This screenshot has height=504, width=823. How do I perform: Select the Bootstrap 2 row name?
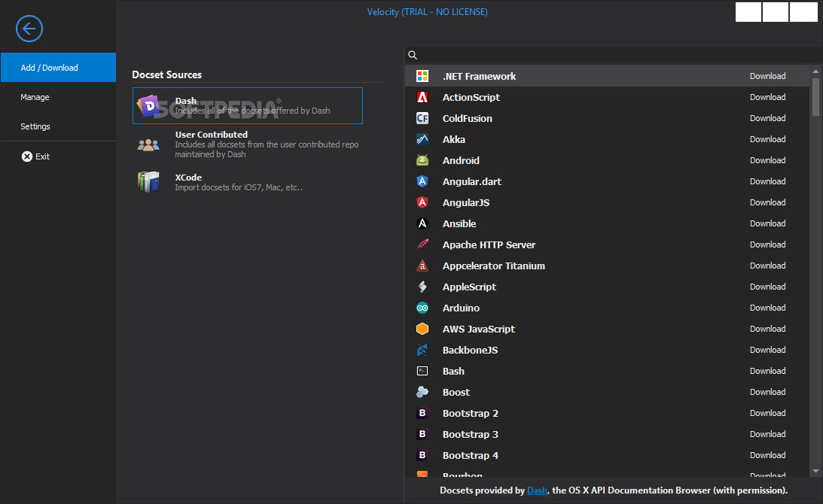(x=471, y=413)
